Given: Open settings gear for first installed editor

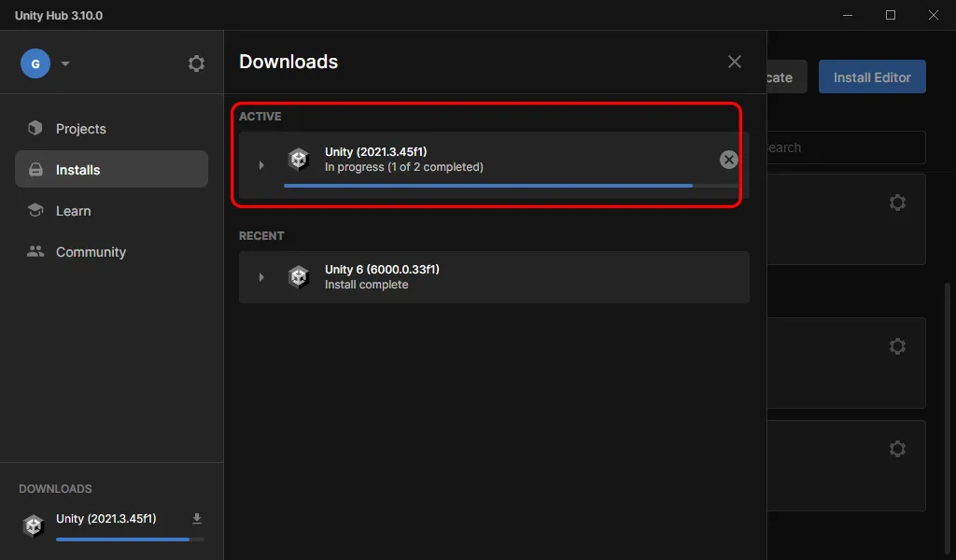Looking at the screenshot, I should (x=897, y=203).
